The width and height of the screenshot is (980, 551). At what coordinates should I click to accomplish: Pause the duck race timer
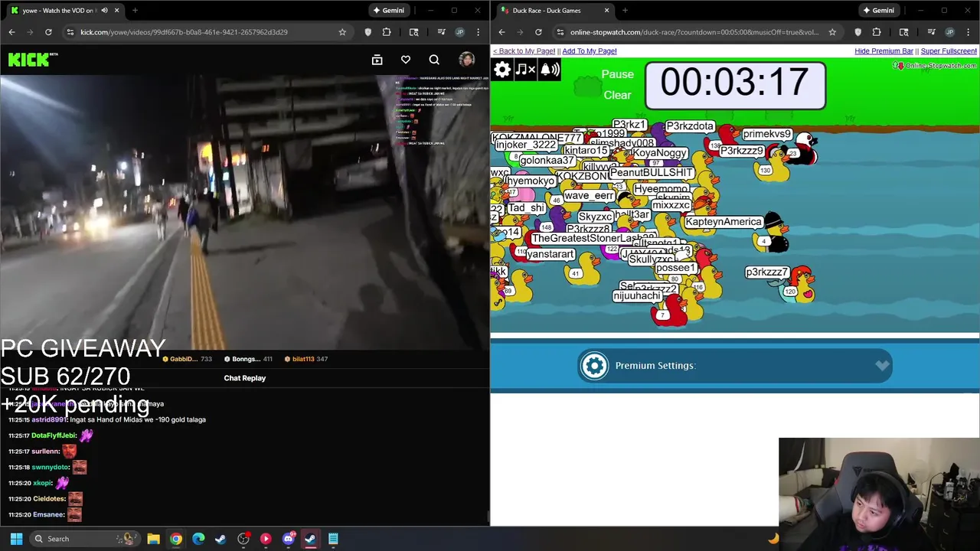point(617,74)
